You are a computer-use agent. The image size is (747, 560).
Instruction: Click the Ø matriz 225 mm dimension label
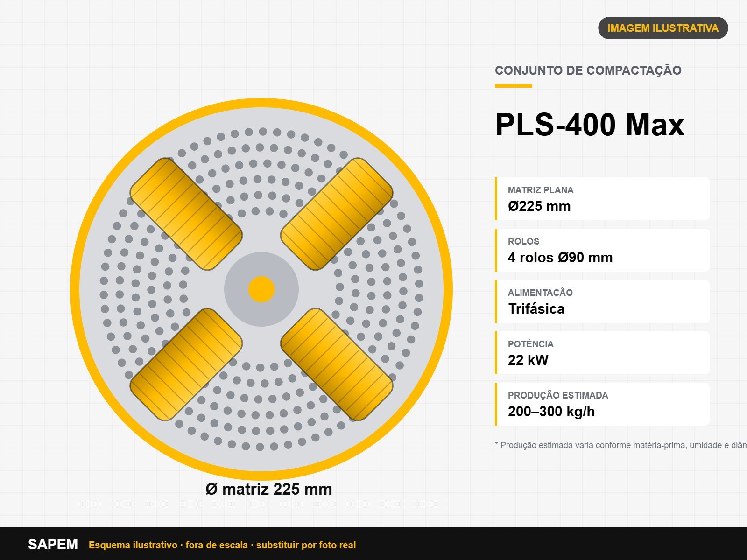point(269,489)
